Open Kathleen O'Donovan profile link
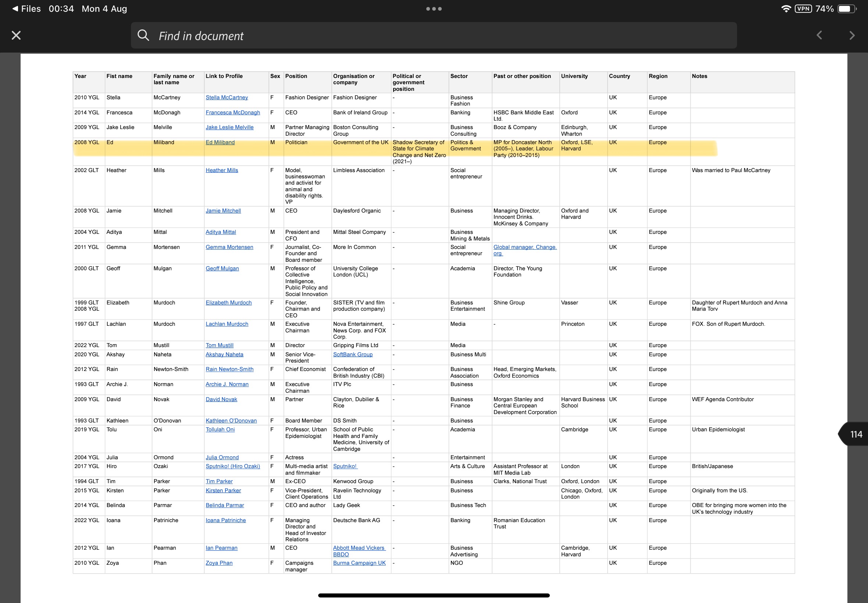Screen dimensions: 868x603 231,421
